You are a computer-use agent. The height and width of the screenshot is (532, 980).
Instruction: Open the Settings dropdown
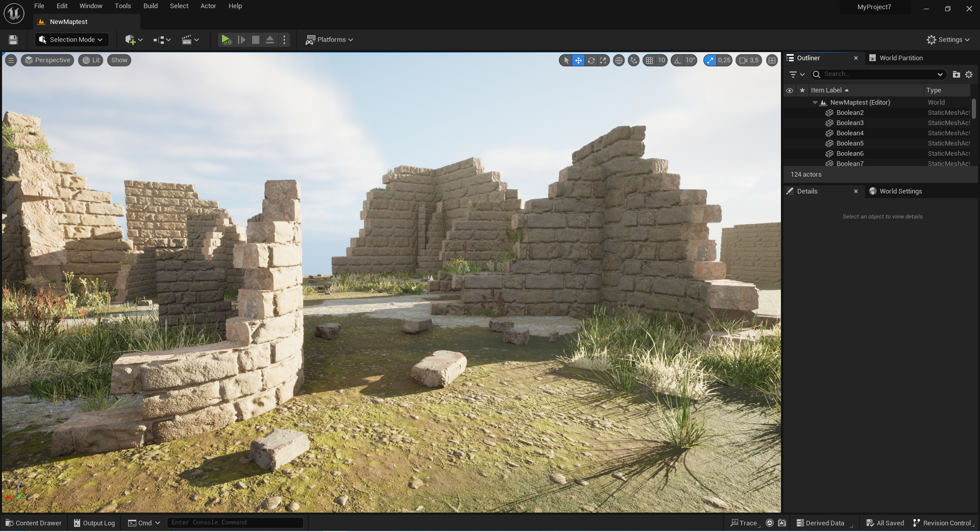[948, 40]
